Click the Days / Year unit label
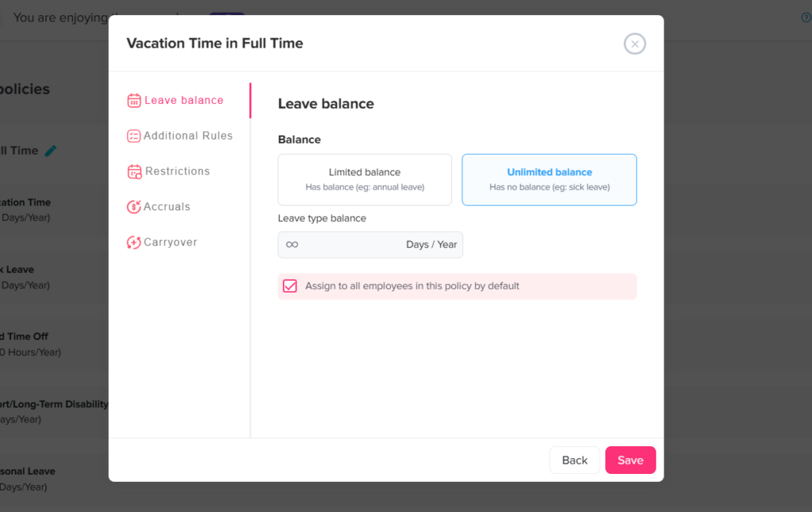 coord(431,245)
